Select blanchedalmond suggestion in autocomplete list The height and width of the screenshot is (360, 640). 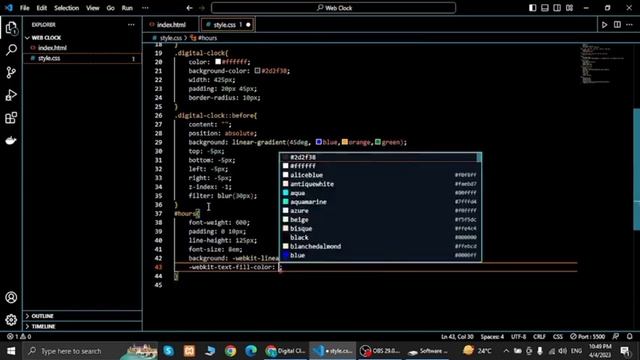[x=380, y=247]
